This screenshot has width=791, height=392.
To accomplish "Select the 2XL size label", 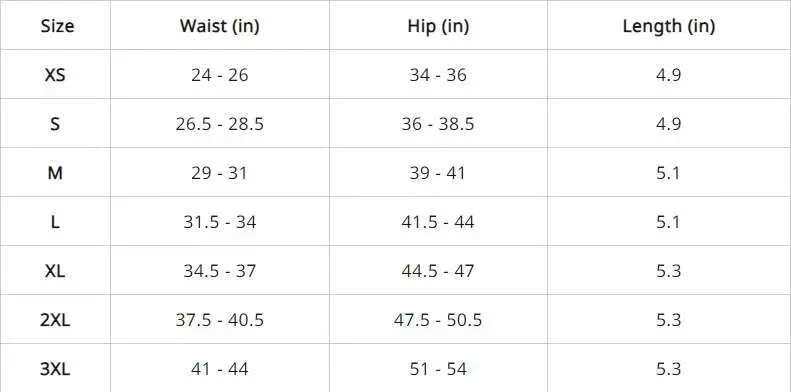I will tap(55, 320).
